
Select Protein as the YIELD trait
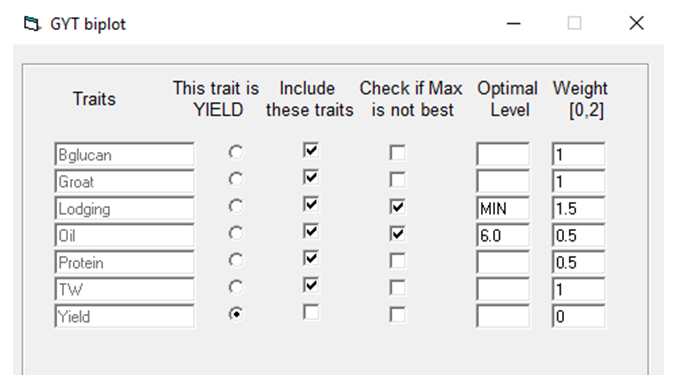tap(236, 260)
